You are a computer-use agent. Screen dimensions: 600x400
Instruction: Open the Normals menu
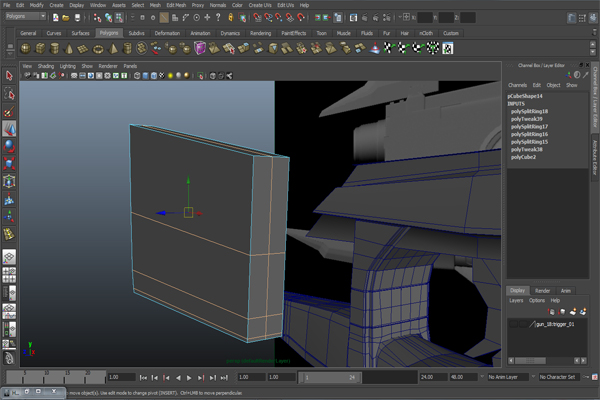coord(218,5)
